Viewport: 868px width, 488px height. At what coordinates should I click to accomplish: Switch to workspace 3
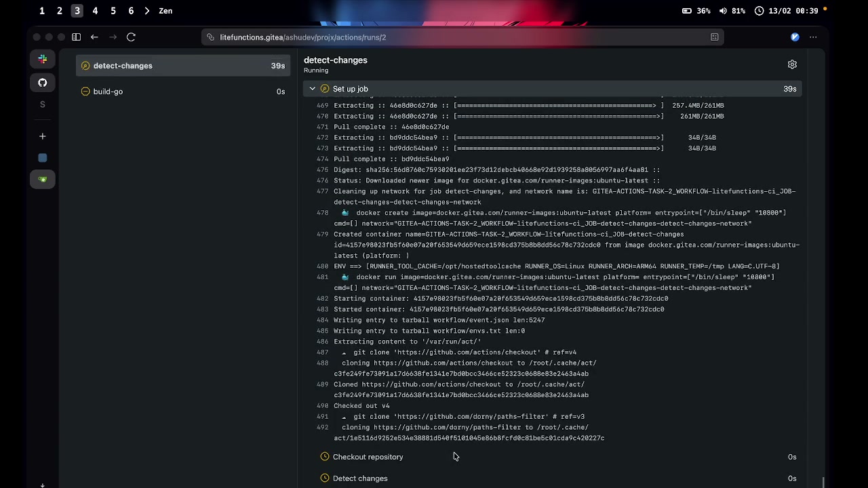point(77,11)
